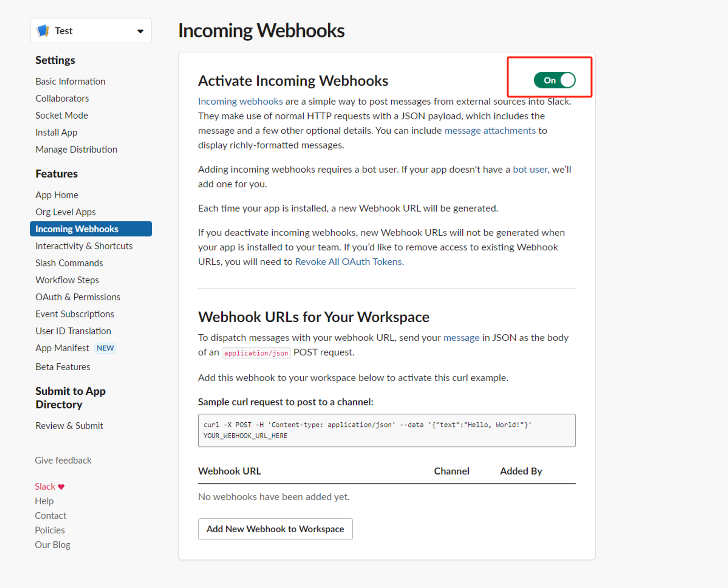Open Basic Information settings page
The image size is (728, 588).
(x=70, y=81)
